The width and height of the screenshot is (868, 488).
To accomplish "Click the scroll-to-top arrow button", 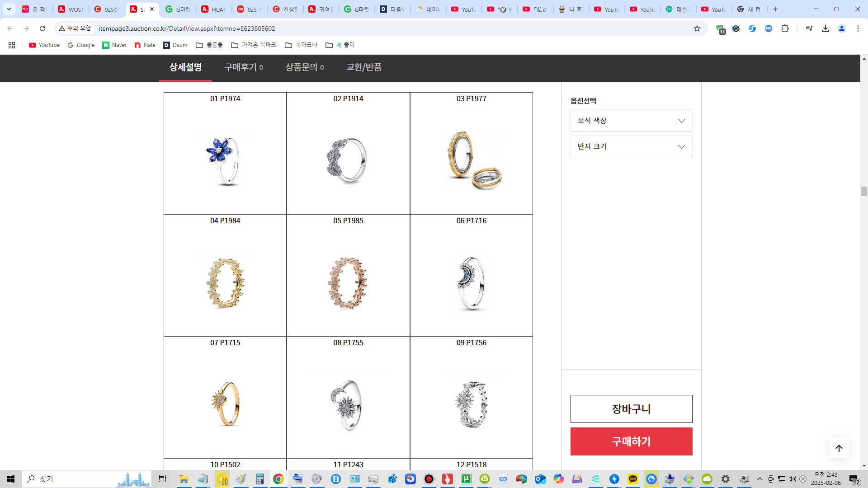I will [x=839, y=448].
